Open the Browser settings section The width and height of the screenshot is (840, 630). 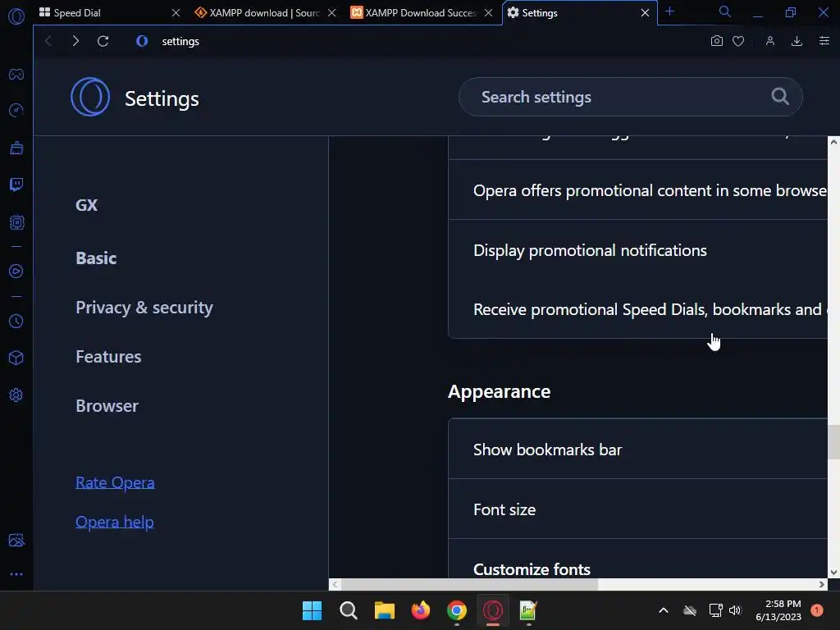[x=107, y=406]
